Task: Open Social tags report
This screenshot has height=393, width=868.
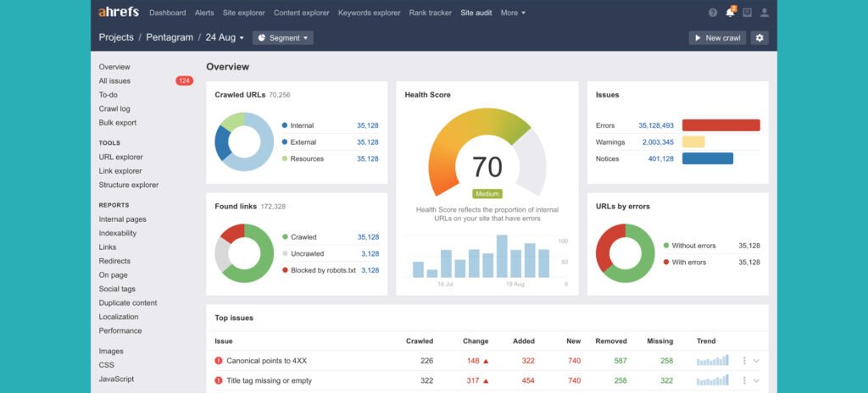Action: click(x=117, y=289)
